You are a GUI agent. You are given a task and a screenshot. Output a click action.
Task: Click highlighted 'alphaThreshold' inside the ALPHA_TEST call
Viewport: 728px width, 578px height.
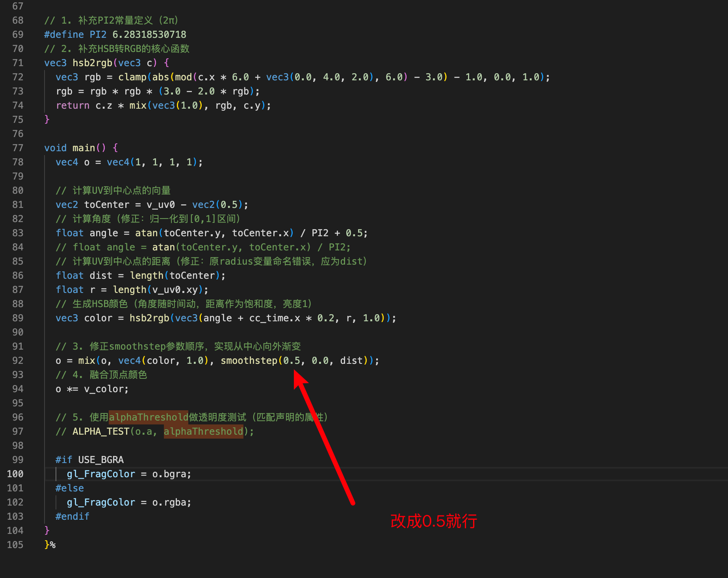pyautogui.click(x=203, y=431)
